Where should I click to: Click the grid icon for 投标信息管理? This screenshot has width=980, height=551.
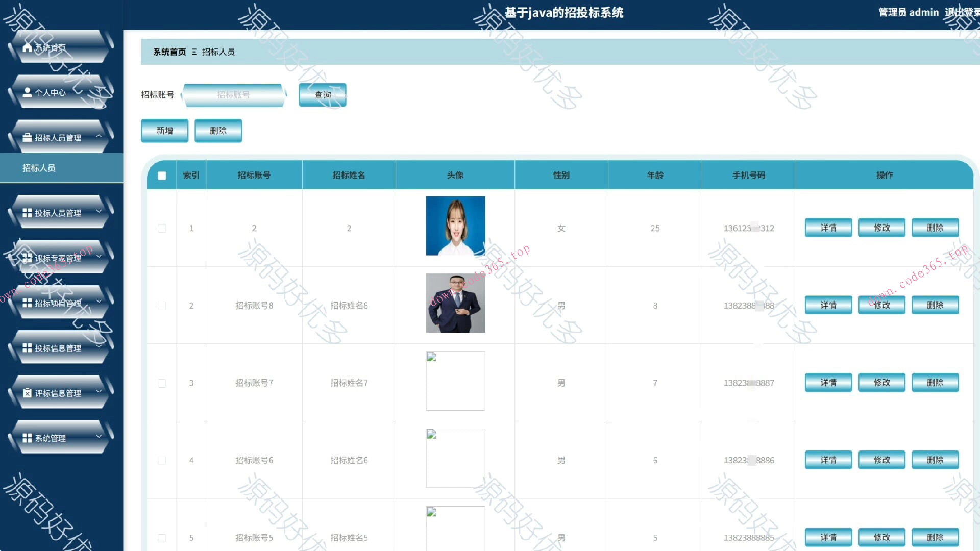(28, 348)
